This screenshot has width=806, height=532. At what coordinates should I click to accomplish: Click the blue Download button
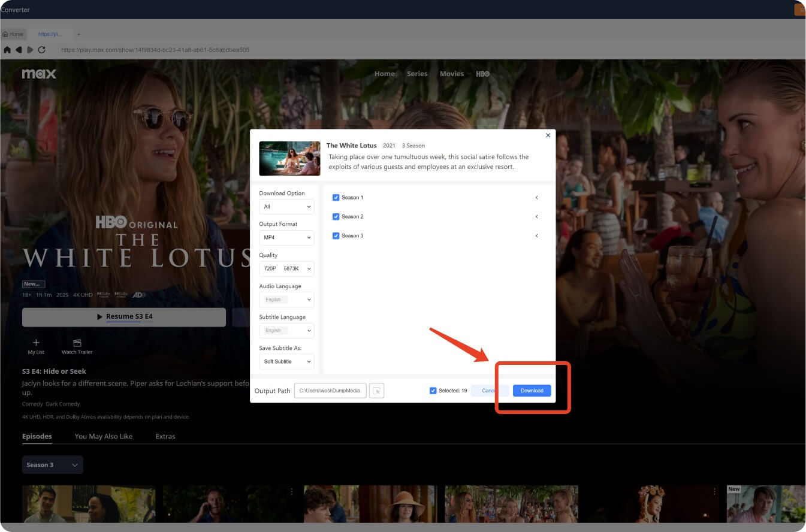click(x=532, y=391)
